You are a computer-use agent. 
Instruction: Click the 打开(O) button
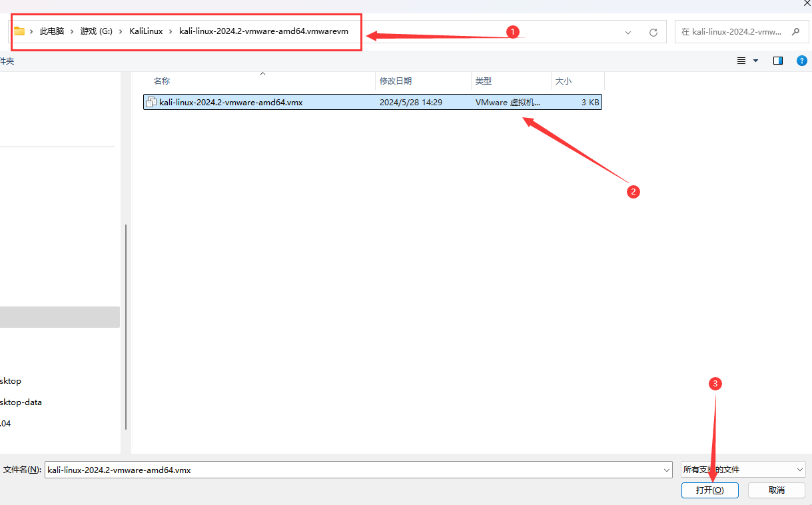tap(710, 490)
